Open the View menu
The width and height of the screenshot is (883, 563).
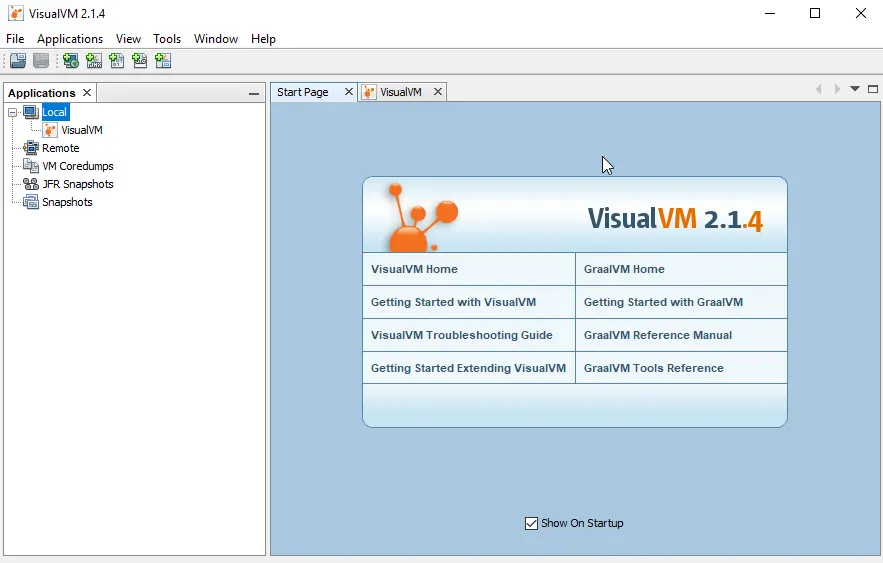tap(128, 39)
